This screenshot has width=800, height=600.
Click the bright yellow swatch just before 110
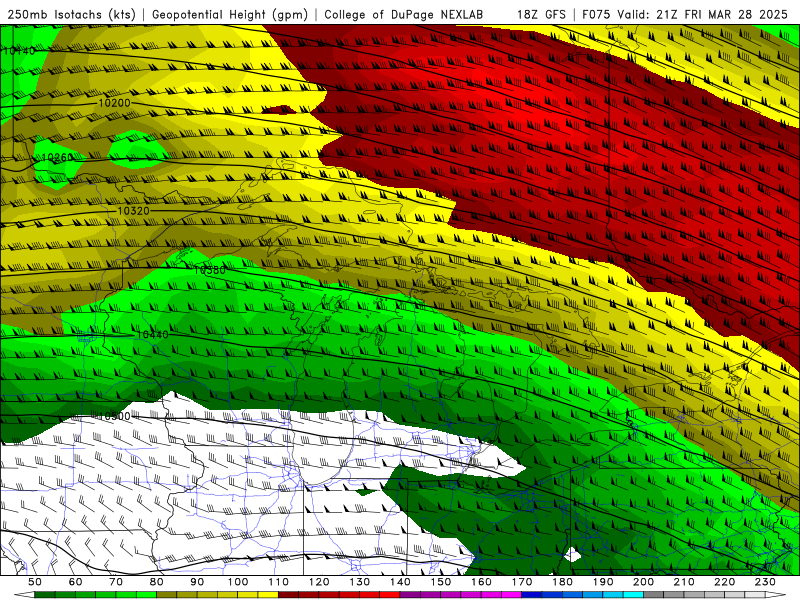coord(268,595)
